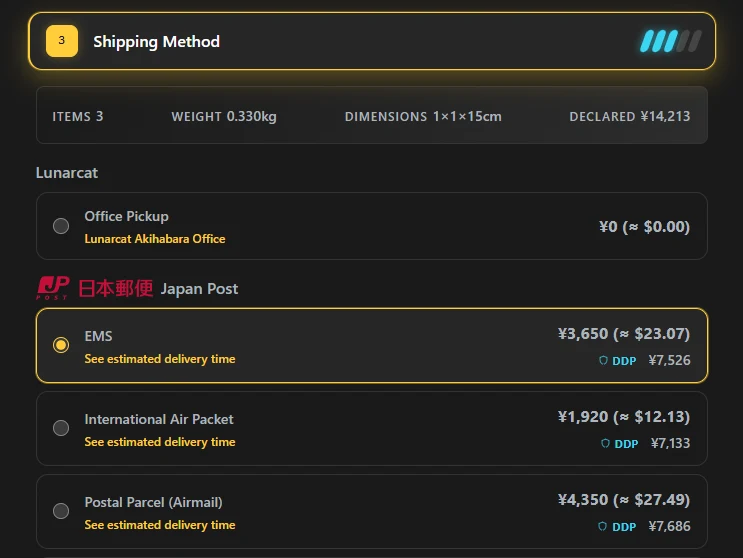The height and width of the screenshot is (558, 743).
Task: Click the DDP amount ¥7,686
Action: [669, 526]
